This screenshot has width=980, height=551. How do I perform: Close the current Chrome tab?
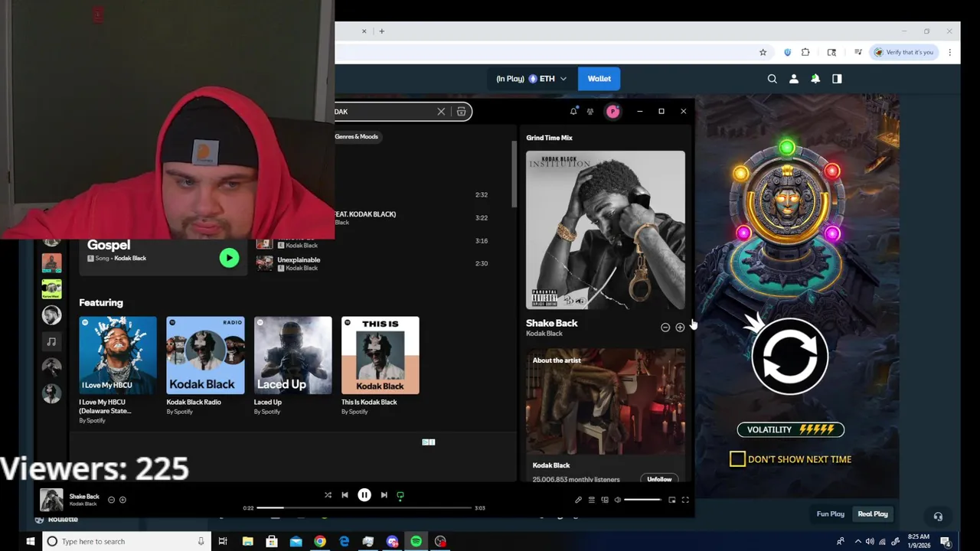coord(364,31)
